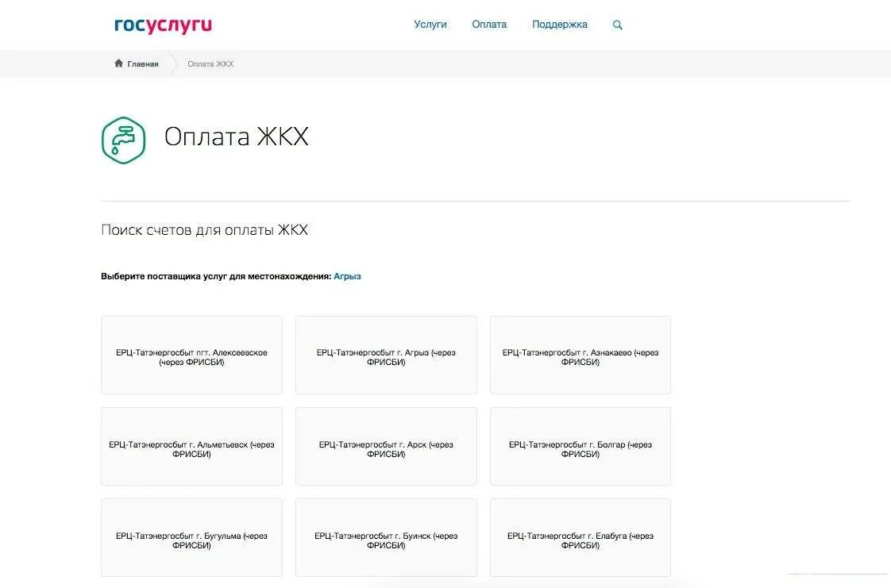891x588 pixels.
Task: Pick the г. Елабуга provider
Action: [580, 537]
